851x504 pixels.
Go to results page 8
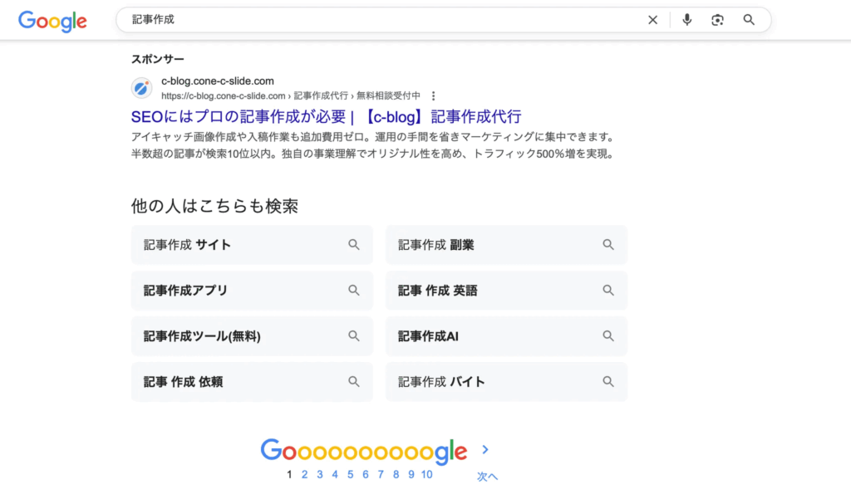coord(396,475)
